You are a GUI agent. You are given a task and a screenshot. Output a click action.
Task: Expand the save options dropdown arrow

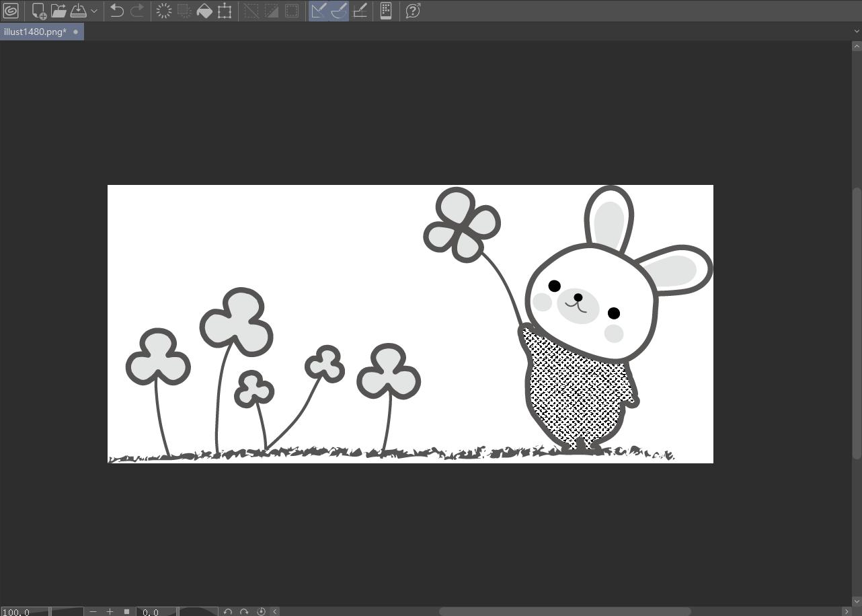(94, 11)
